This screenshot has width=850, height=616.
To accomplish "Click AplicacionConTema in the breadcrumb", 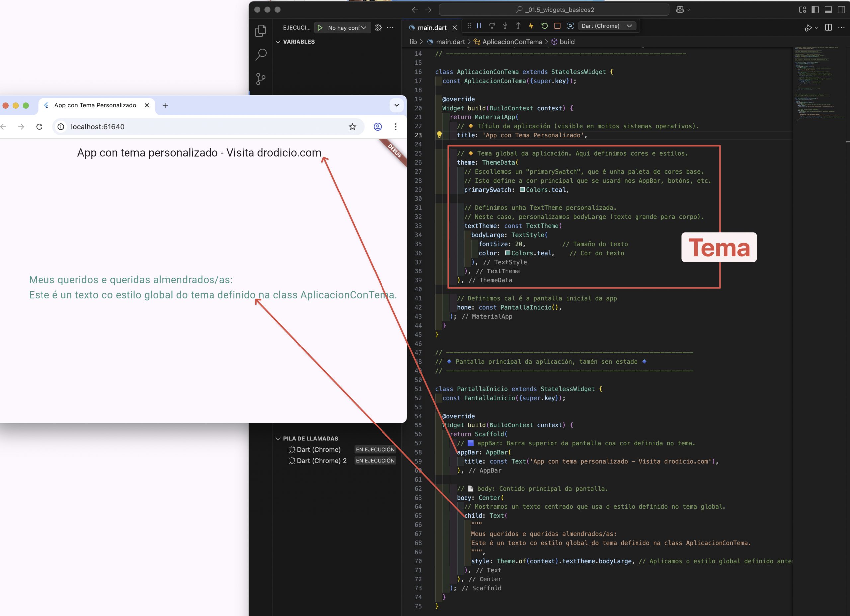I will point(512,42).
